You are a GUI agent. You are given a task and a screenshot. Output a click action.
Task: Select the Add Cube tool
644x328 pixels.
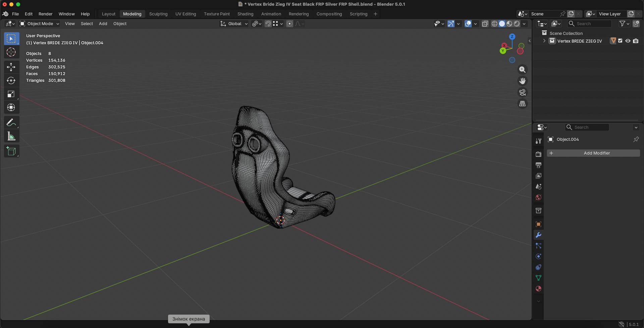coord(11,151)
